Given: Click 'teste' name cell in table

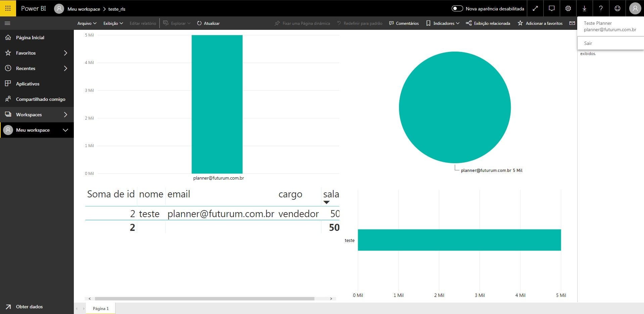Looking at the screenshot, I should tap(149, 214).
